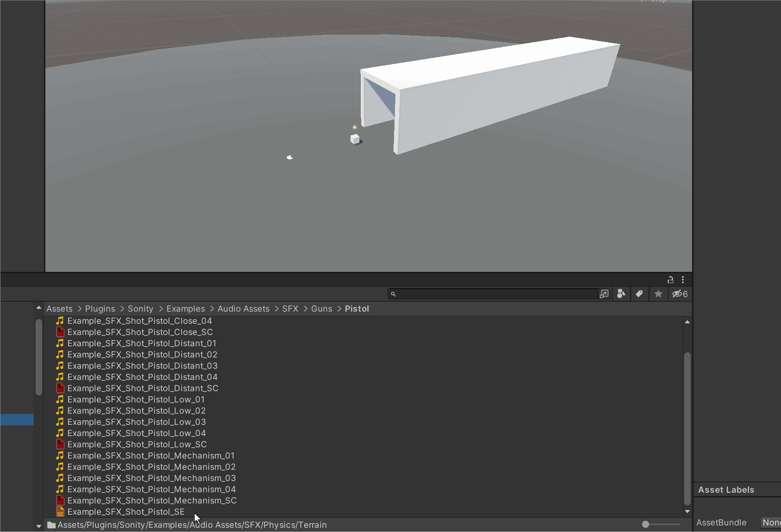Go to Audio Assets in breadcrumb path

243,309
